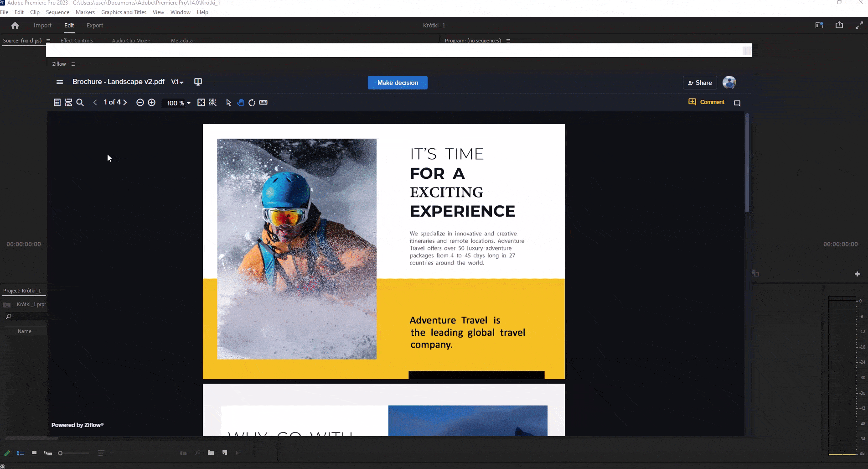Viewport: 868px width, 469px height.
Task: Toggle project writable pencil icon
Action: [x=7, y=453]
